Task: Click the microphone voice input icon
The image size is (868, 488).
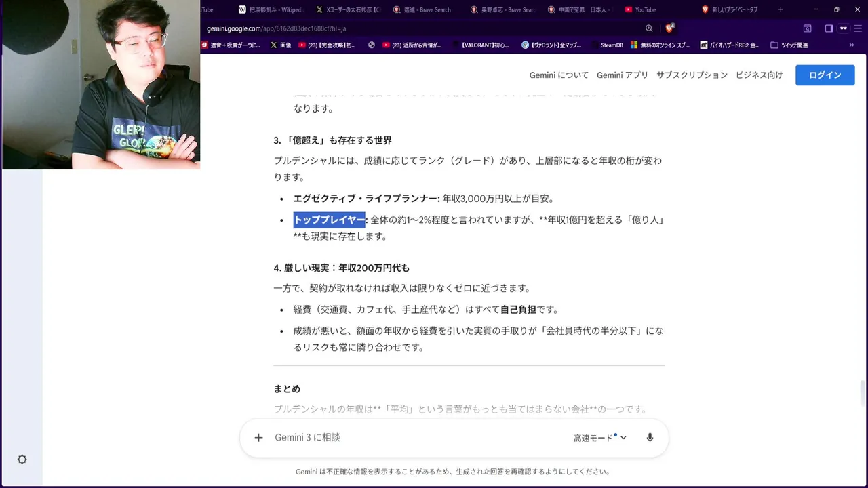Action: click(650, 438)
